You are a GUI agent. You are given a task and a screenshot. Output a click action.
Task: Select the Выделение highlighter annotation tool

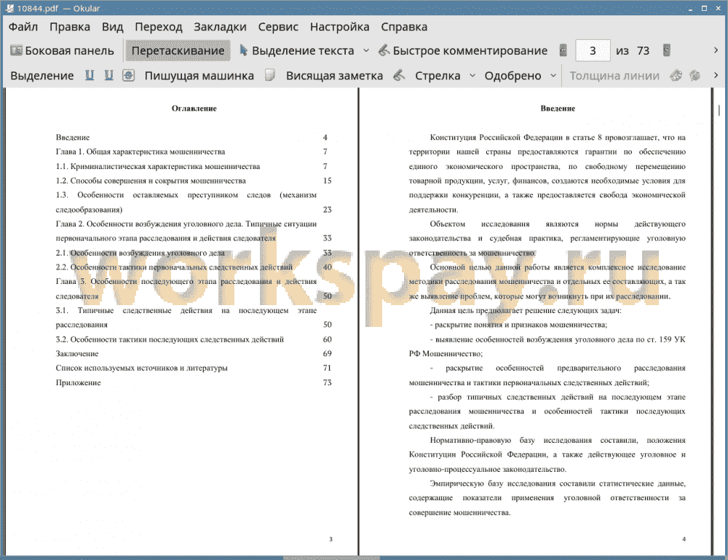(x=41, y=76)
